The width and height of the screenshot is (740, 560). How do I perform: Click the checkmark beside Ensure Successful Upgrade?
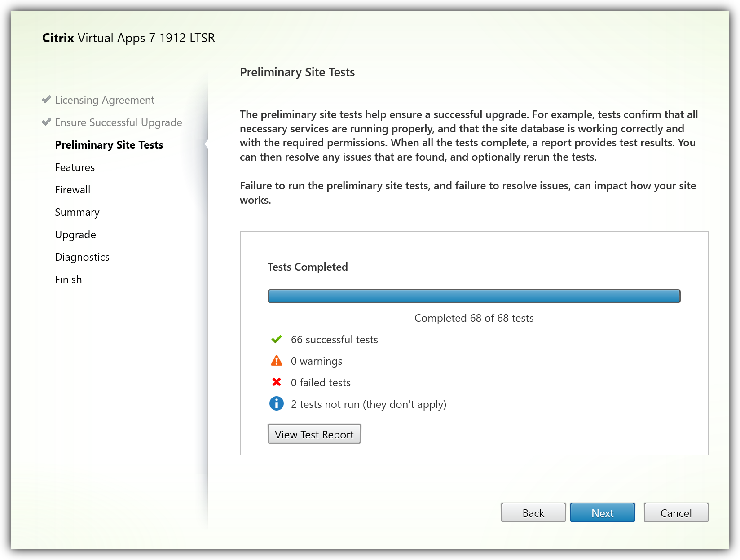pos(46,122)
